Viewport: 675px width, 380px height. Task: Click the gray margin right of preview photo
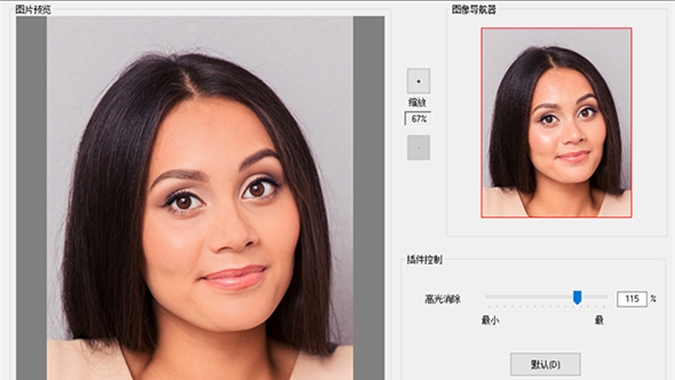coord(369,198)
